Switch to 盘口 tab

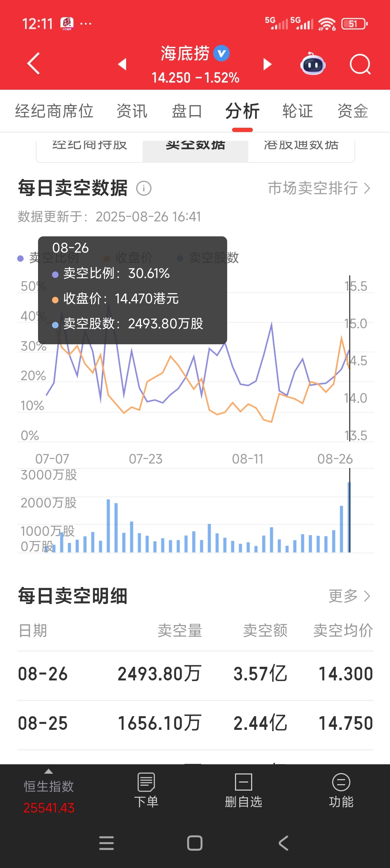tap(187, 111)
